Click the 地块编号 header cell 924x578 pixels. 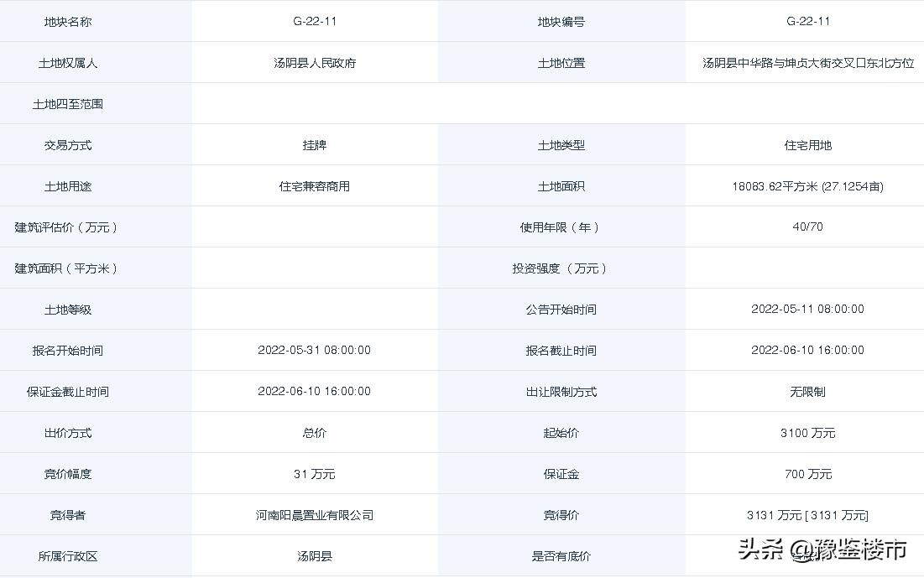(x=561, y=21)
